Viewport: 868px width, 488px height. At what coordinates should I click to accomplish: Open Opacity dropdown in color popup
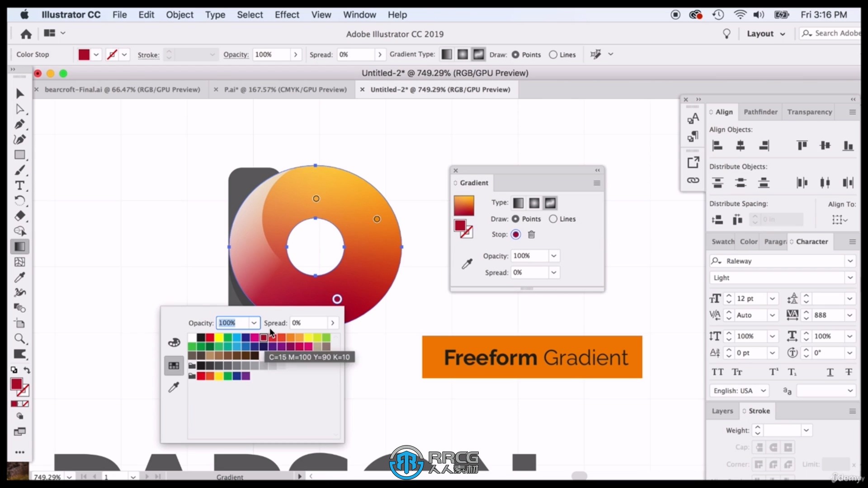coord(254,323)
